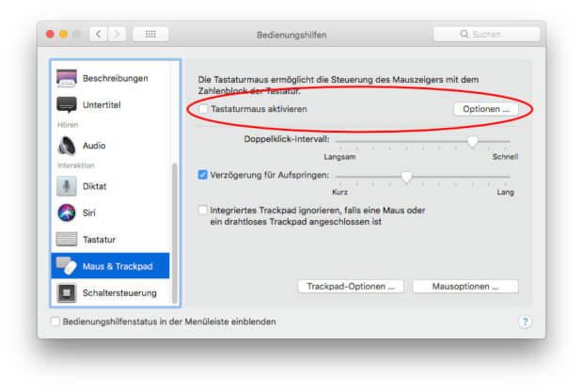
Task: Click the 'Schnell' slider label
Action: point(505,157)
